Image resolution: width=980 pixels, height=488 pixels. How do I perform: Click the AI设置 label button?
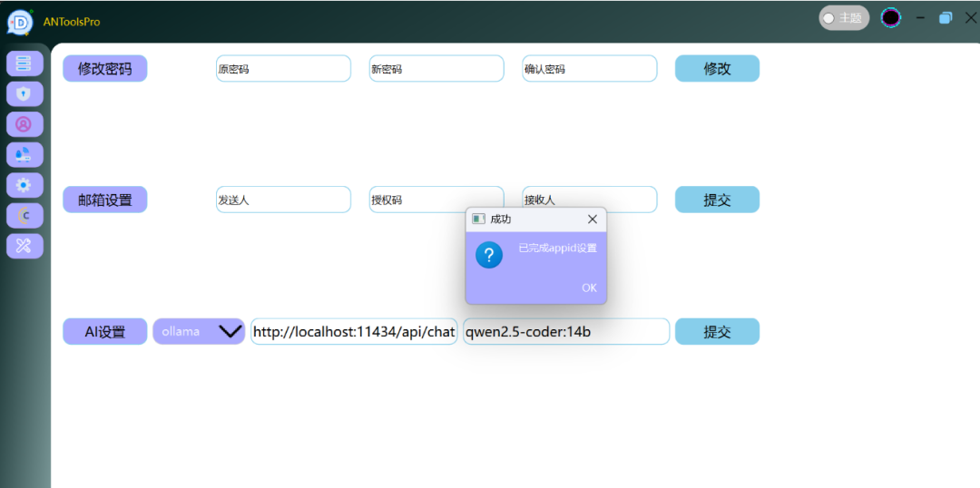[x=105, y=332]
